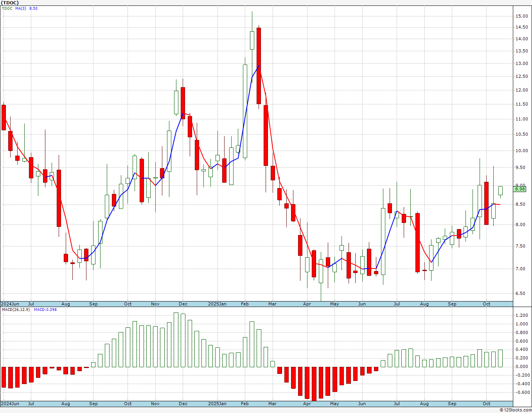This screenshot has width=532, height=413.
Task: Pick the 0.800 MACD axis label
Action: pos(522,332)
